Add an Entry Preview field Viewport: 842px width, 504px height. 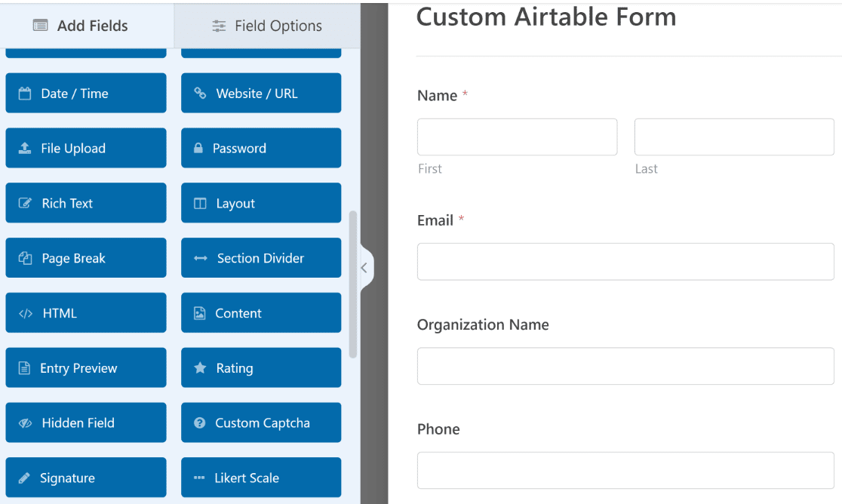click(86, 367)
